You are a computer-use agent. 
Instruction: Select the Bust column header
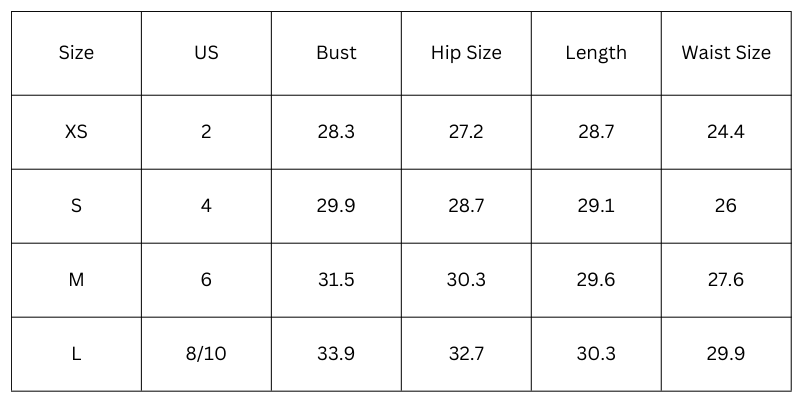click(x=336, y=53)
